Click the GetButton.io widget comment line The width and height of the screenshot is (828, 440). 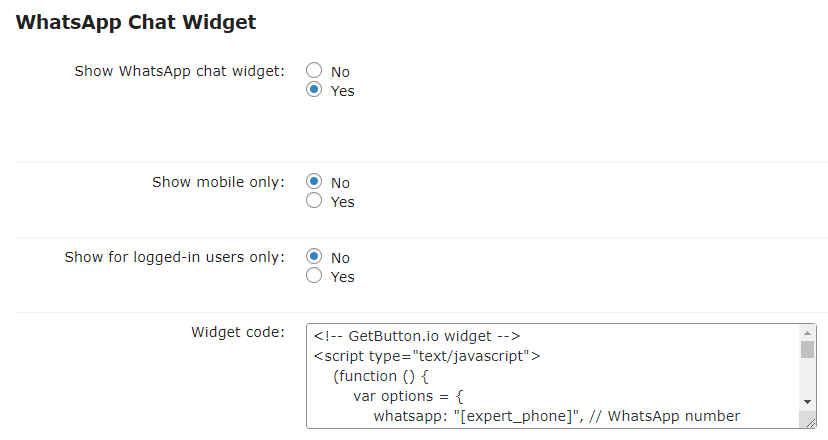pyautogui.click(x=417, y=336)
